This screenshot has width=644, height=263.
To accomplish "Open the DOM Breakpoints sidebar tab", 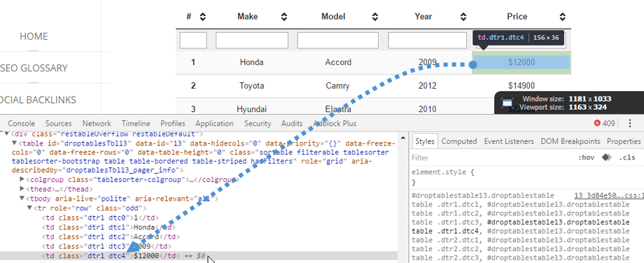I will pos(570,141).
